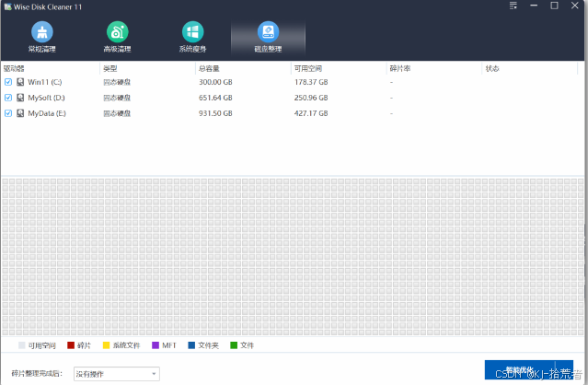Maximize the Wise Disk Cleaner window
Screen dimensions: 588x385
click(x=554, y=6)
